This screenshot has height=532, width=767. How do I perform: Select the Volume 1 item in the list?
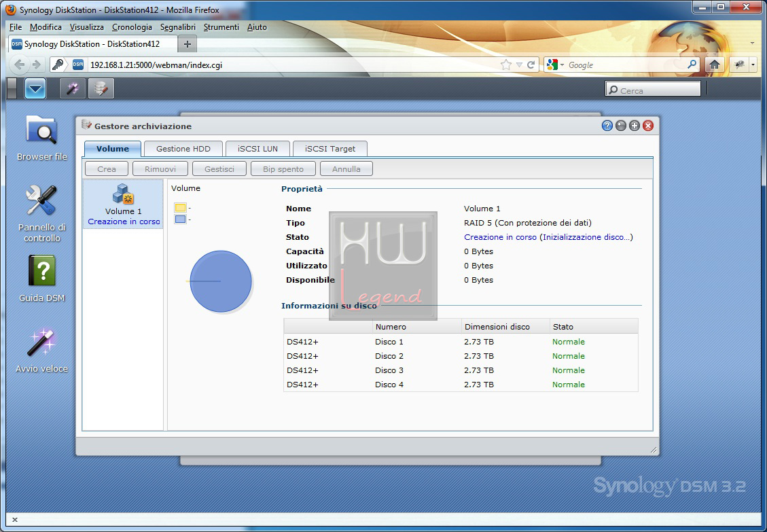tap(123, 204)
